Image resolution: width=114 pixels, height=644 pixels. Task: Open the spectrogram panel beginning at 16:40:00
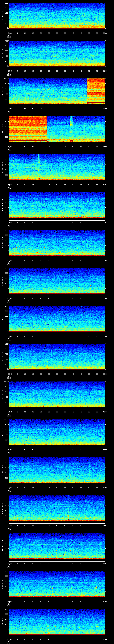(x=57, y=432)
